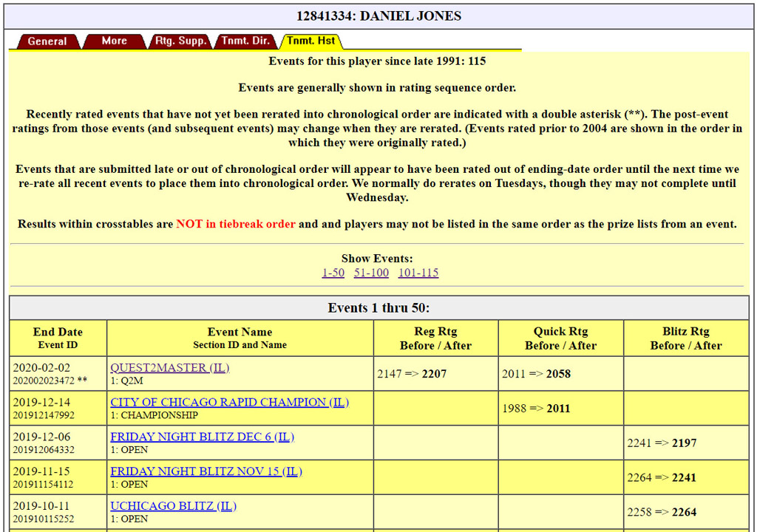The height and width of the screenshot is (532, 757).
Task: Select the Rtg. Supp. tab
Action: (180, 41)
